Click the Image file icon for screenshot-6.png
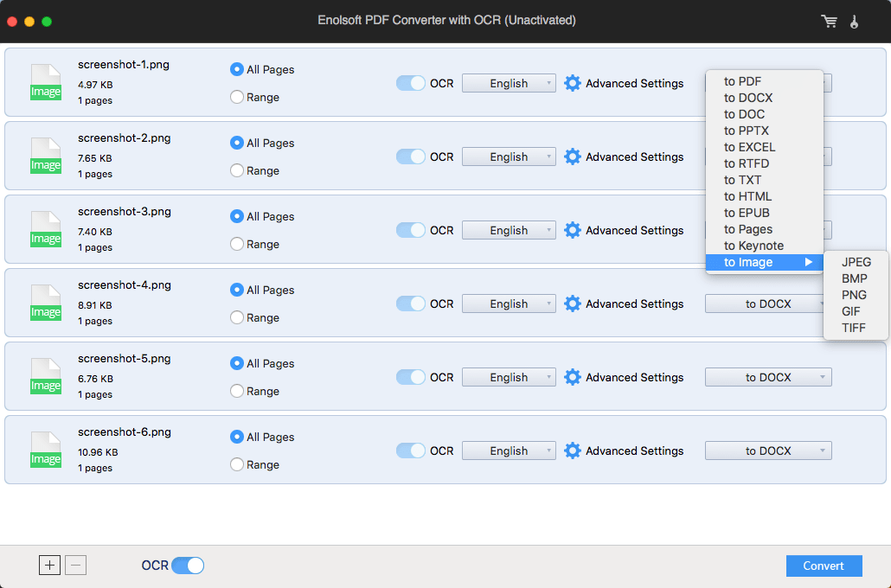This screenshot has width=891, height=588. [x=46, y=450]
